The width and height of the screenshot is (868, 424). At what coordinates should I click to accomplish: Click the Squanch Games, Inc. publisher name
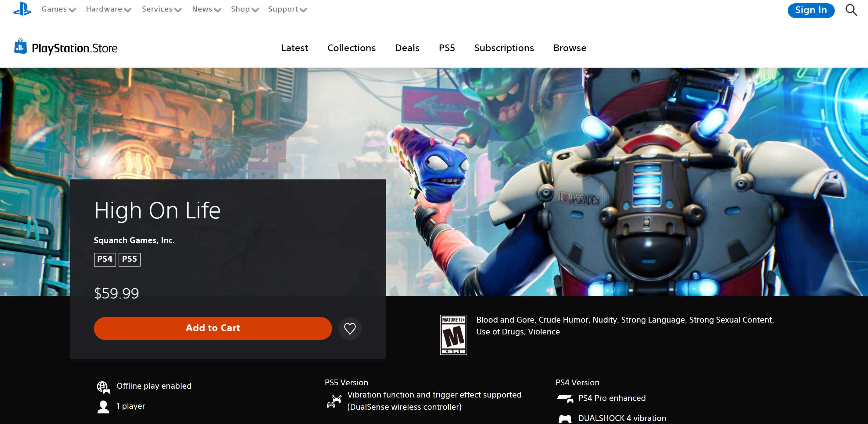click(134, 240)
